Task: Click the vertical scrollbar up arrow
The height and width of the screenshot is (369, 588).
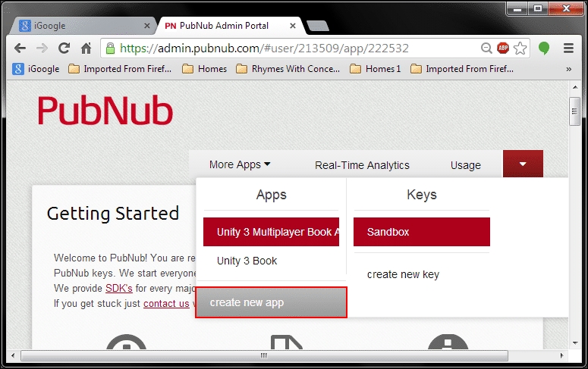Action: [x=575, y=87]
